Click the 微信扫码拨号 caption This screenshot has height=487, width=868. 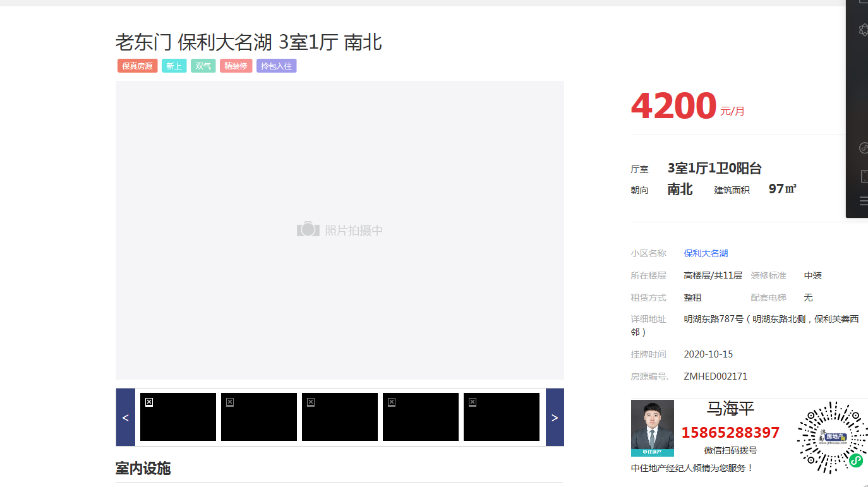coord(730,450)
